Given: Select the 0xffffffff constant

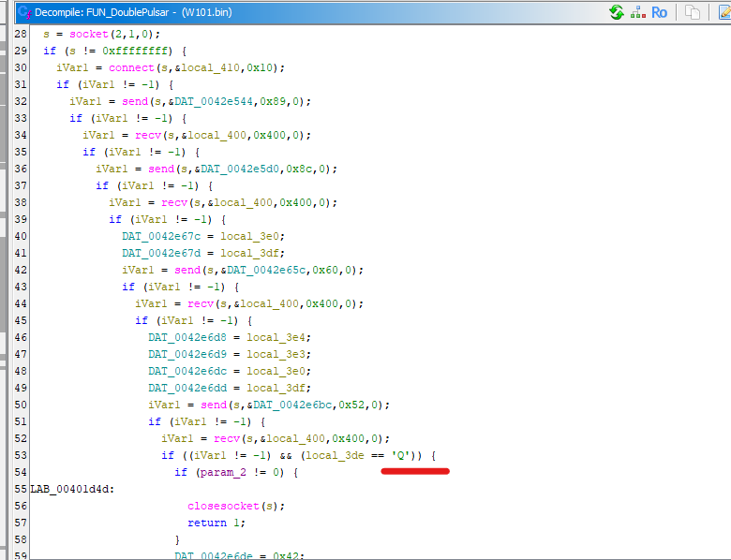Looking at the screenshot, I should (x=138, y=51).
